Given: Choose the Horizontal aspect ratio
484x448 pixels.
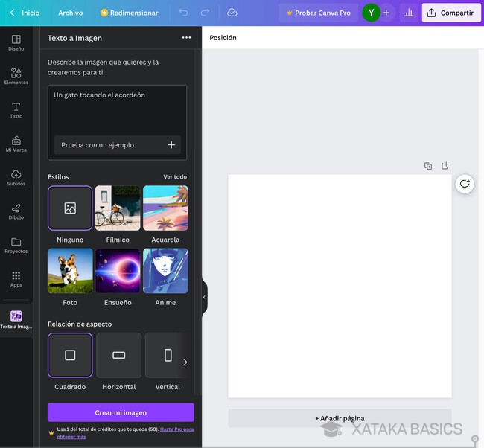Looking at the screenshot, I should [118, 355].
